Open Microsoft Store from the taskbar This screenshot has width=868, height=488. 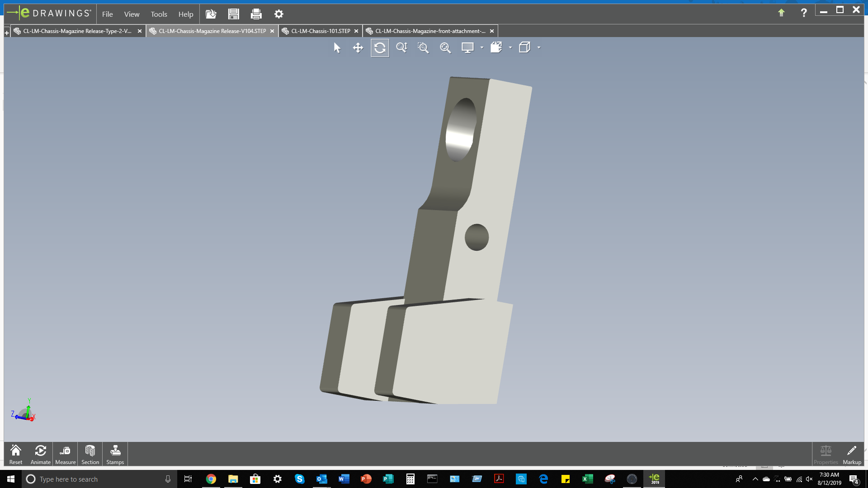pos(255,479)
